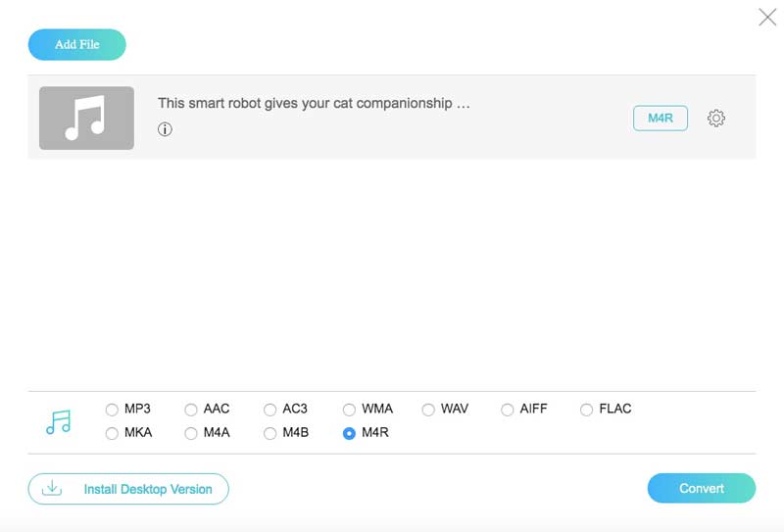Pick WMA output format
This screenshot has height=532, width=784.
(349, 410)
